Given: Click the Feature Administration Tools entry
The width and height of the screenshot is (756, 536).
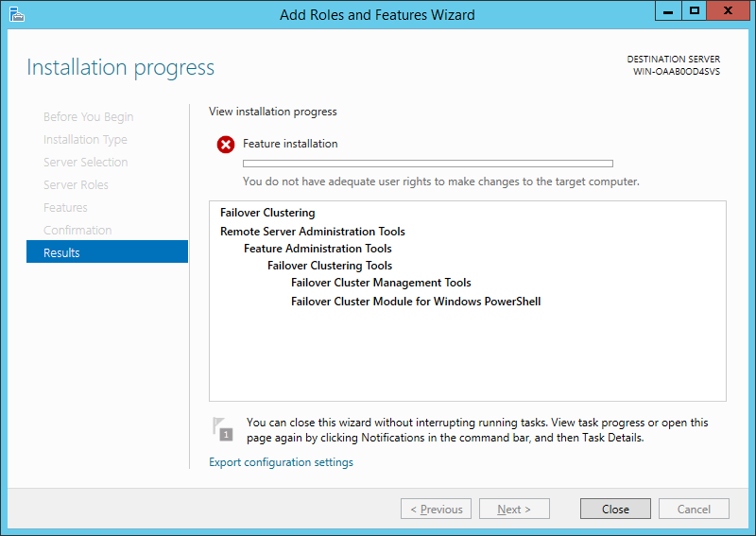Looking at the screenshot, I should pyautogui.click(x=318, y=249).
